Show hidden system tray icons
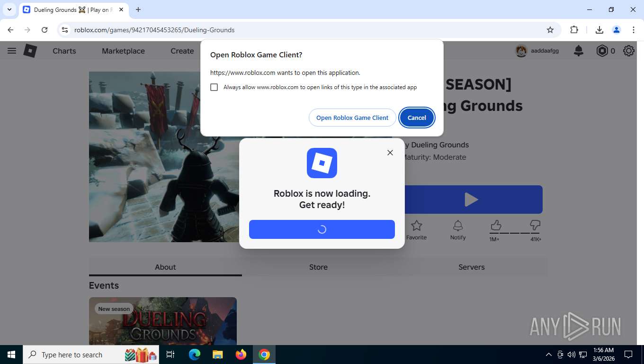 (x=549, y=355)
